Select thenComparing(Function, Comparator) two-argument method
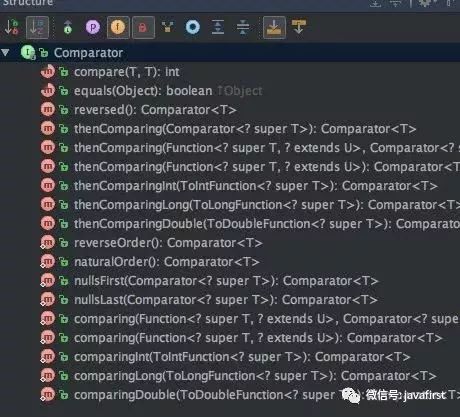The width and height of the screenshot is (460, 417). [267, 148]
